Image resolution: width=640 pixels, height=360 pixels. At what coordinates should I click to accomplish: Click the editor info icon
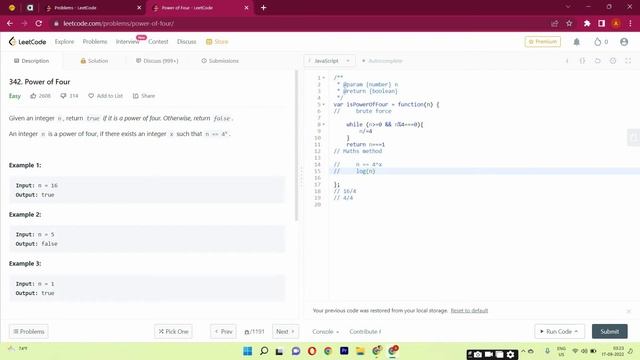[x=567, y=61]
